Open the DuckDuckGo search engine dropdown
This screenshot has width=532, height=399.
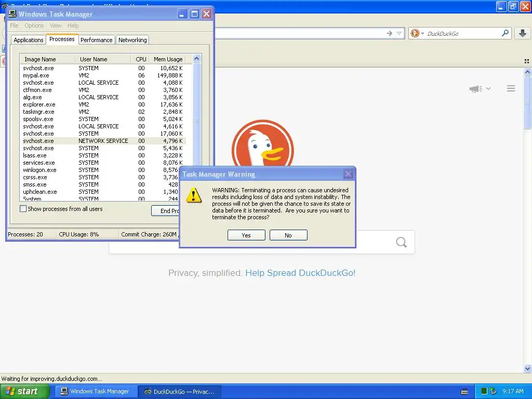(417, 33)
